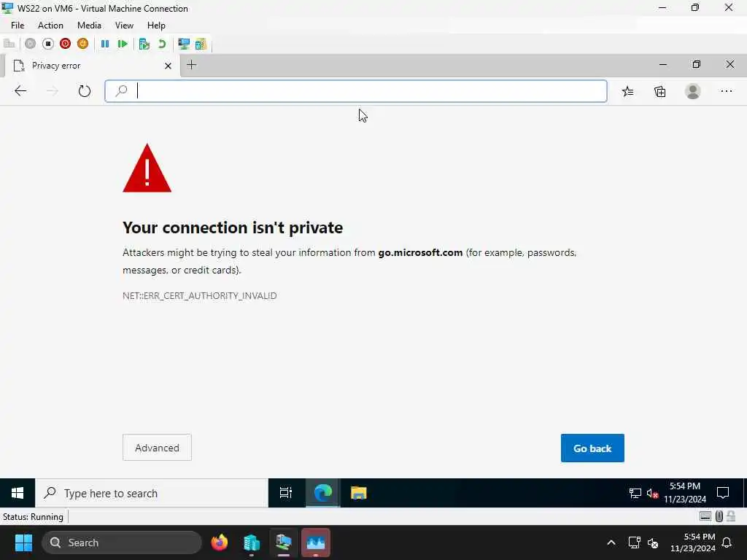Viewport: 747px width, 560px height.
Task: Click the Ctrl+Alt+Delete toolbar icon
Action: 9,44
